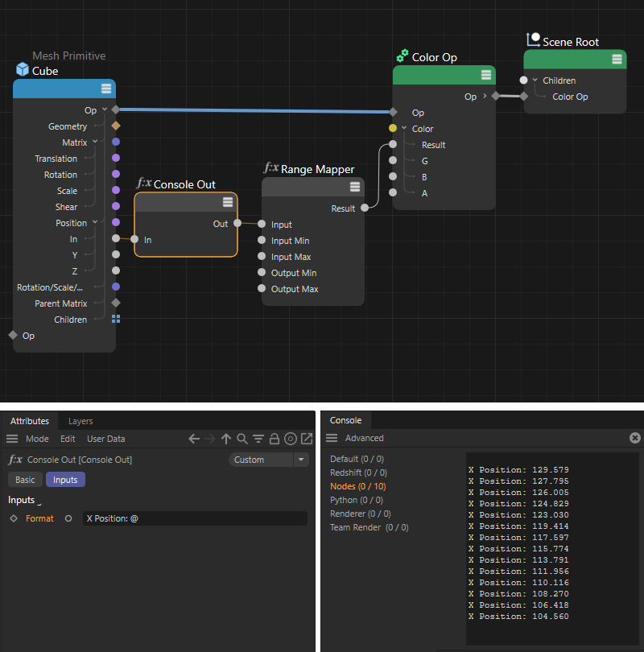Click the Format parameter label
This screenshot has height=652, width=644.
[39, 518]
